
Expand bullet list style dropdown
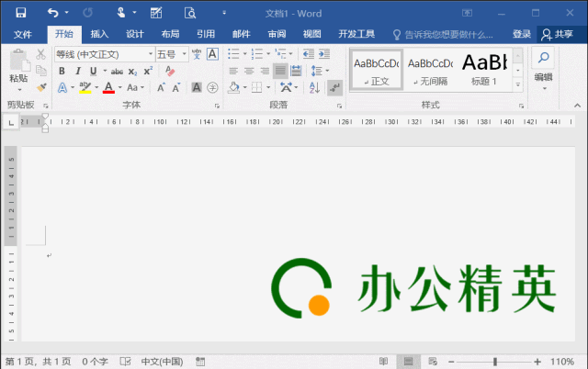[x=245, y=54]
